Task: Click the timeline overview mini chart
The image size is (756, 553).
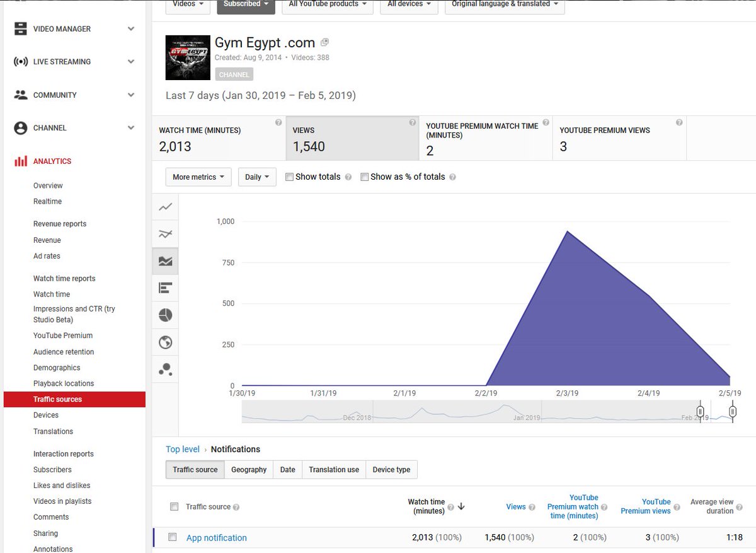Action: click(486, 411)
